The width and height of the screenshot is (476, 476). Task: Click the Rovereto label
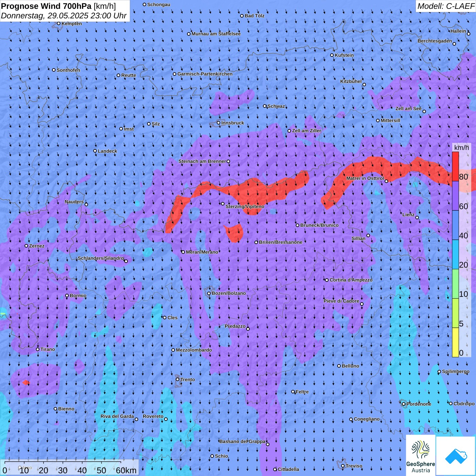click(153, 416)
